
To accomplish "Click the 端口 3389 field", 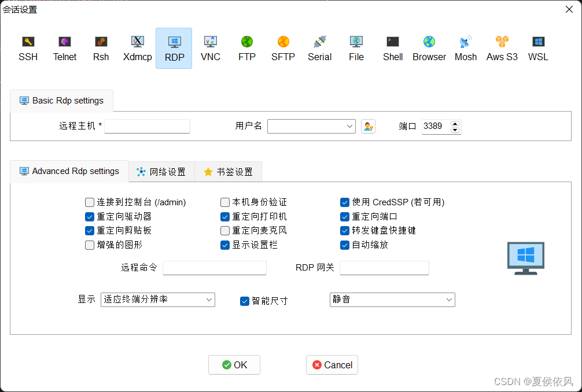I will (436, 127).
